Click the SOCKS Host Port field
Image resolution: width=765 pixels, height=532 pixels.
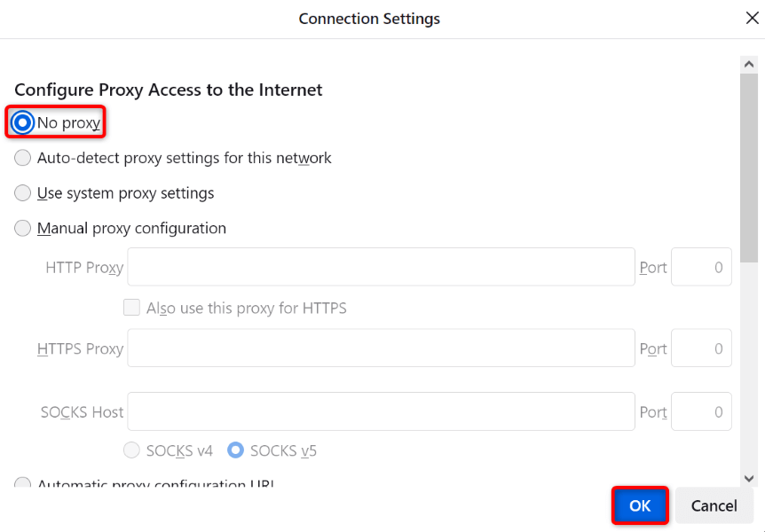[x=701, y=411]
